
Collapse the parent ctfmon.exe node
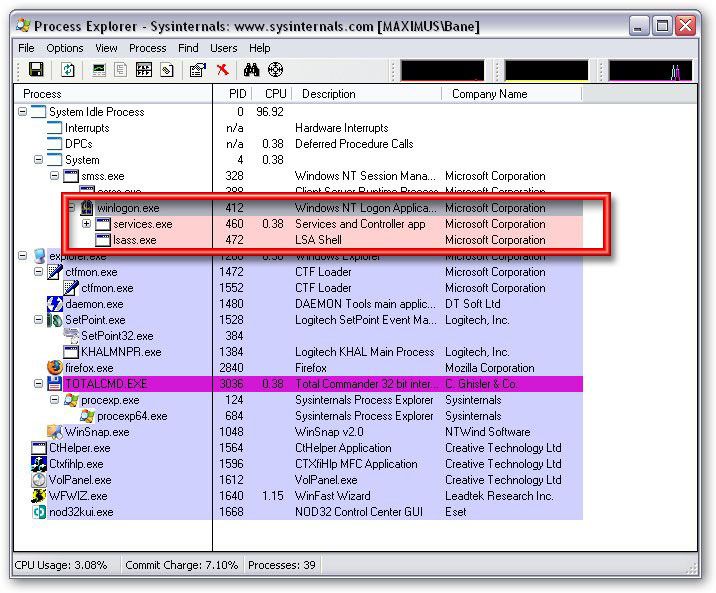point(38,272)
